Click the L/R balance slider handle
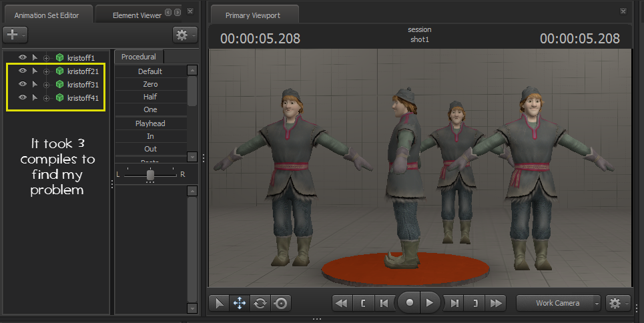Screen dimensions: 644x323 151,174
